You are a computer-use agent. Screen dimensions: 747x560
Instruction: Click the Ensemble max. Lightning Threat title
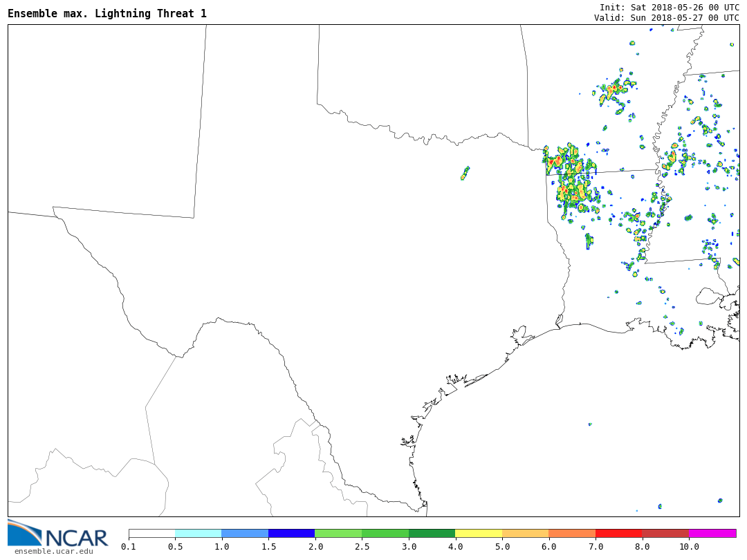coord(107,14)
